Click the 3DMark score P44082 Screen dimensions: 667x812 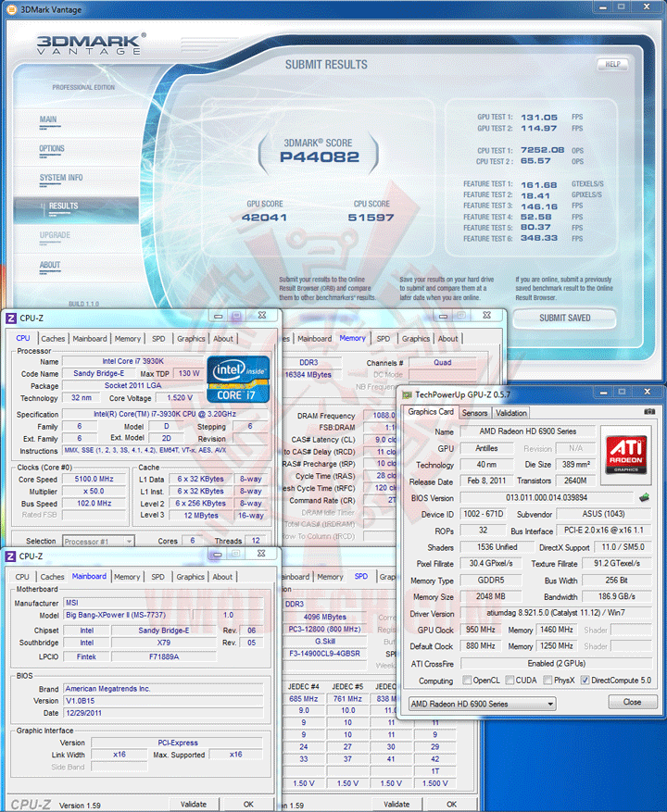[x=320, y=156]
